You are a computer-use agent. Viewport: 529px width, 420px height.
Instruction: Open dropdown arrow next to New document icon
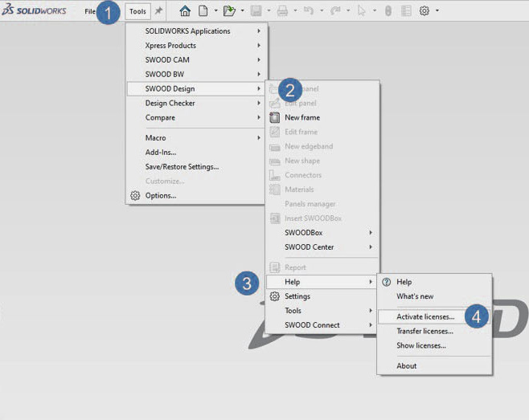coord(215,11)
